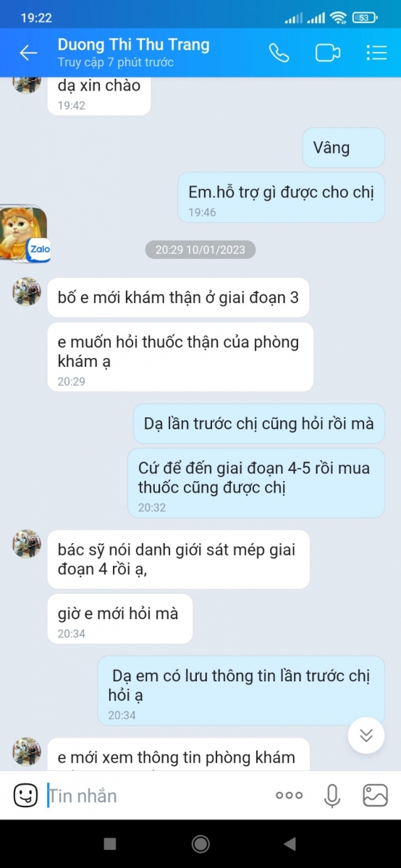The width and height of the screenshot is (401, 868).
Task: Jump to latest with double-chevron button
Action: tap(366, 736)
